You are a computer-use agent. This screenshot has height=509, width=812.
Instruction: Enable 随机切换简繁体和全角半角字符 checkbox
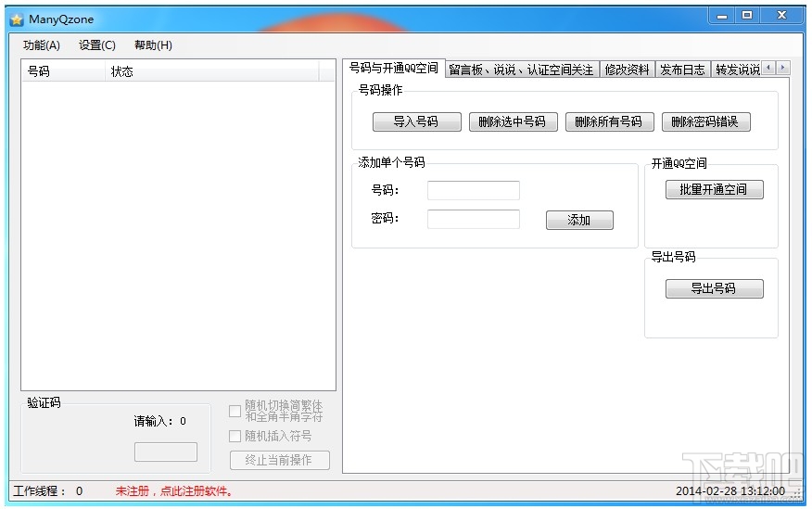235,411
